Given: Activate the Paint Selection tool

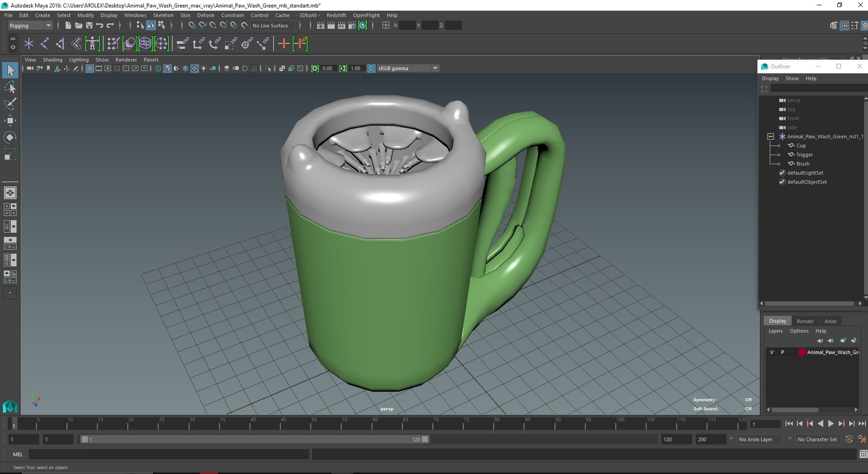Looking at the screenshot, I should 10,104.
